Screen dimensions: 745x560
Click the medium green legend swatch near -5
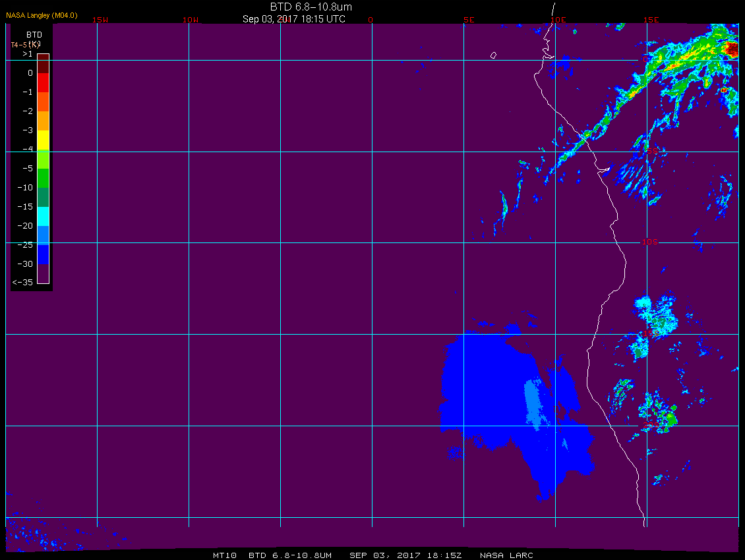point(44,178)
